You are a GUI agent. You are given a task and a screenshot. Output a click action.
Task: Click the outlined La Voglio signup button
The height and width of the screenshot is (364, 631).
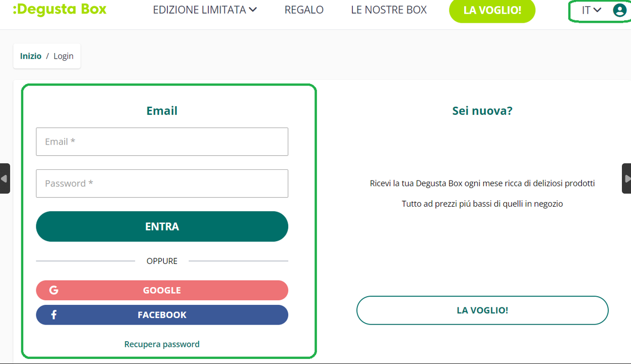pyautogui.click(x=482, y=310)
